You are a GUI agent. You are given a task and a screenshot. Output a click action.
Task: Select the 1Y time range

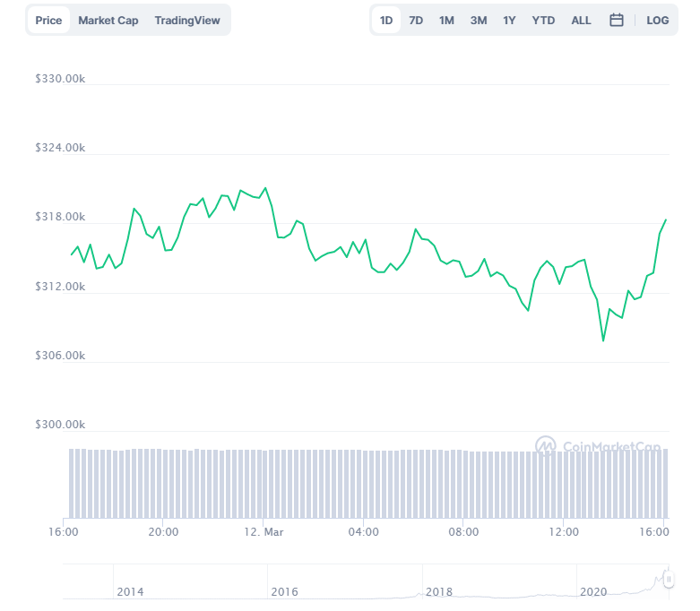pyautogui.click(x=509, y=20)
